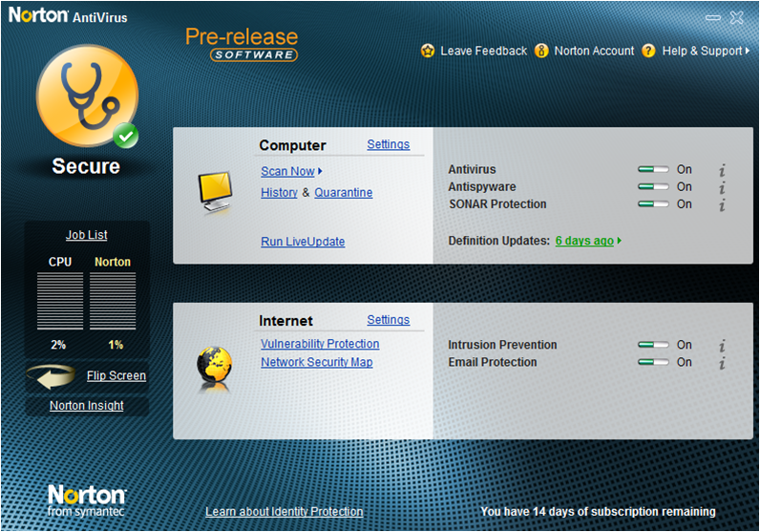760x532 pixels.
Task: Toggle the Antispyware switch
Action: pos(653,186)
